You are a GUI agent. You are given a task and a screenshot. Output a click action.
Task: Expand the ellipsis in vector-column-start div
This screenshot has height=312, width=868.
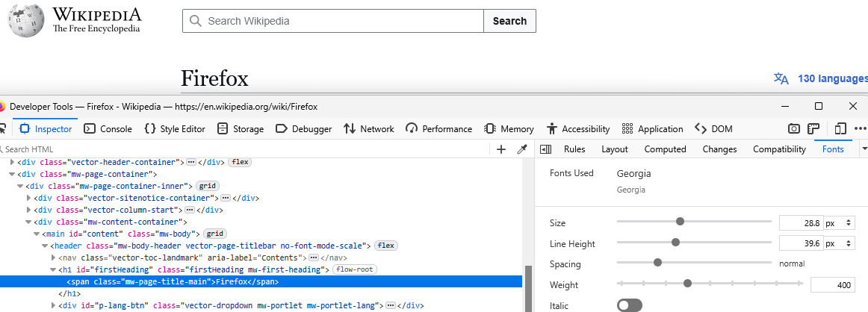coord(190,210)
